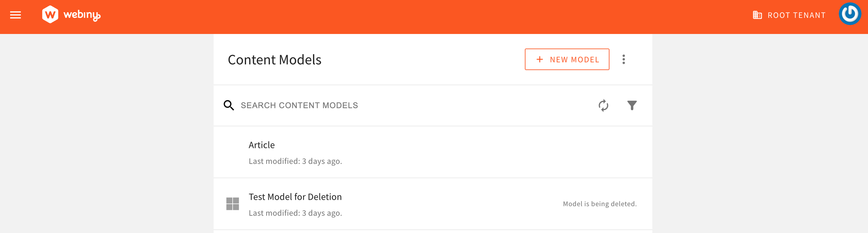The width and height of the screenshot is (868, 233).
Task: Select Test Model for Deletion entry
Action: coord(295,197)
